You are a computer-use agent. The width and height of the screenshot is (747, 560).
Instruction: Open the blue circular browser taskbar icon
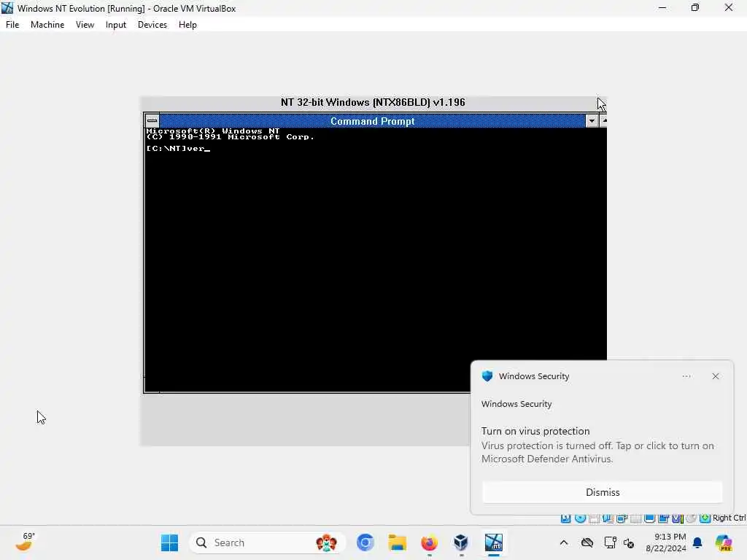(x=365, y=542)
